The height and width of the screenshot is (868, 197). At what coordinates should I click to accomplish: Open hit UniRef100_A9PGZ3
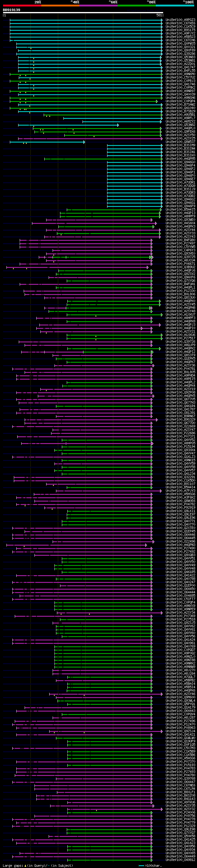[180, 20]
